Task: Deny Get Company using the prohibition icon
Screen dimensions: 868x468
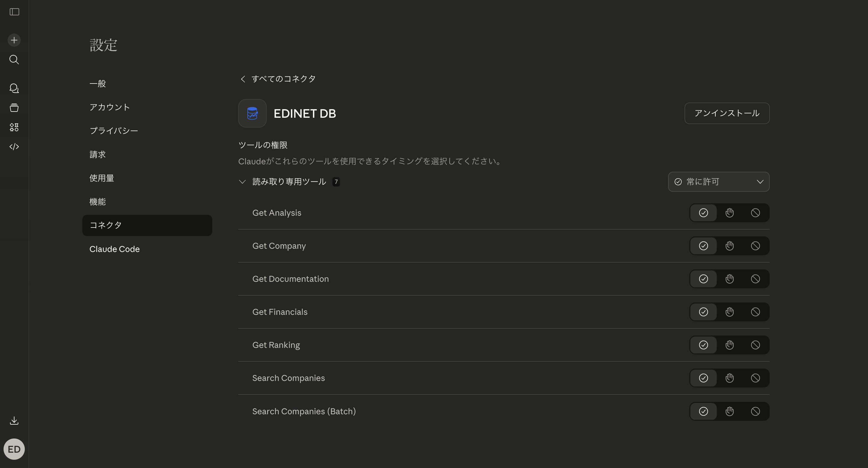Action: tap(756, 246)
